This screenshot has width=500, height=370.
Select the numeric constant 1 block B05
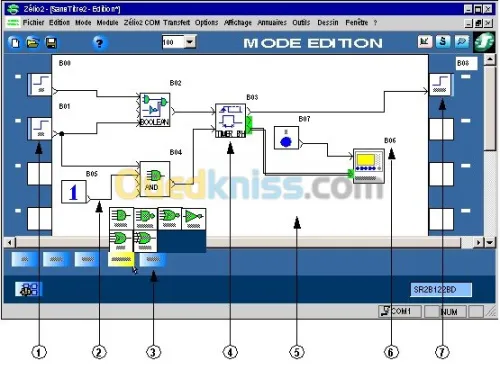tap(74, 192)
